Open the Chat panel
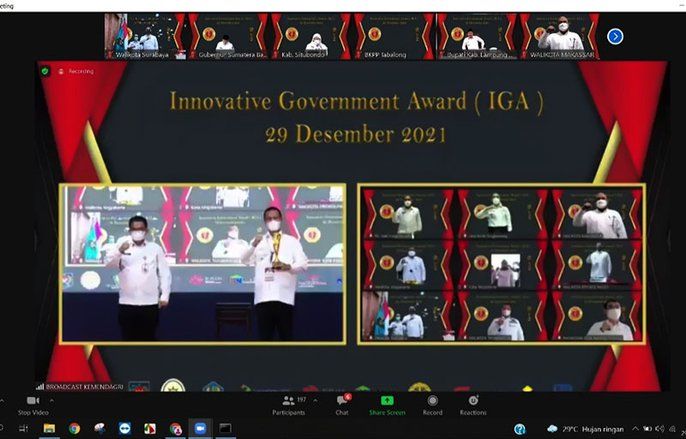686x439 pixels. (x=342, y=401)
